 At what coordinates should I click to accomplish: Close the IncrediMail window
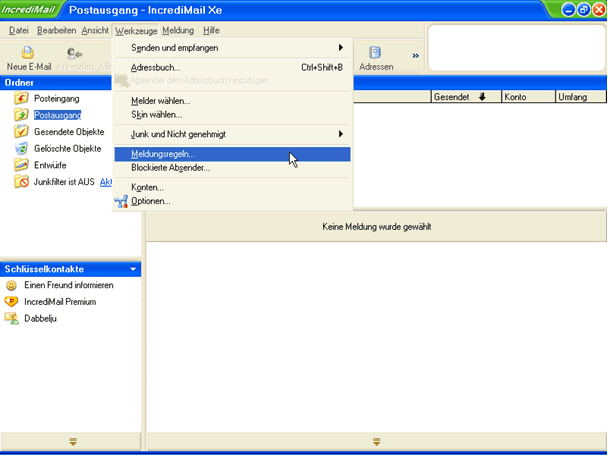pyautogui.click(x=599, y=10)
